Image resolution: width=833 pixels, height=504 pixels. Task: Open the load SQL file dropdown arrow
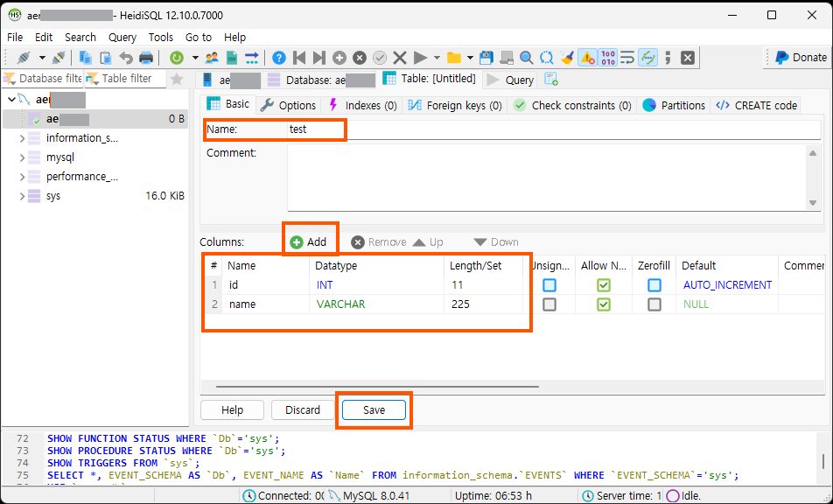point(470,58)
